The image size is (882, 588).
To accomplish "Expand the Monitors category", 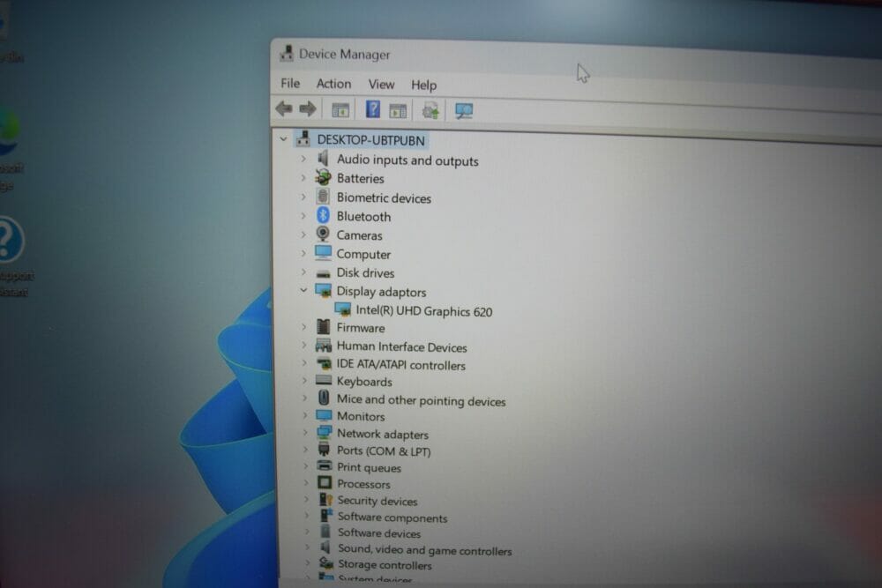I will point(305,415).
